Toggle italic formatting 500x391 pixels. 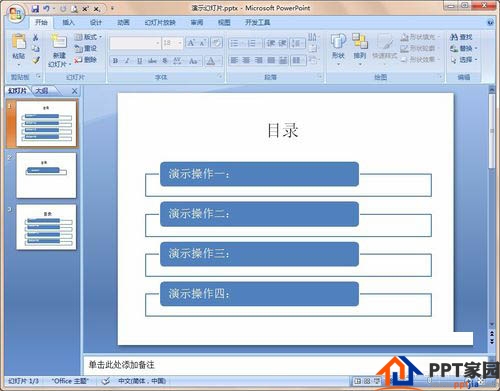coord(127,61)
